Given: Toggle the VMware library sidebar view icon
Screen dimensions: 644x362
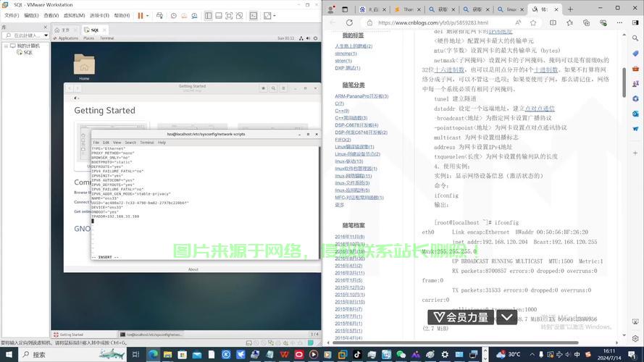Looking at the screenshot, I should pyautogui.click(x=208, y=16).
